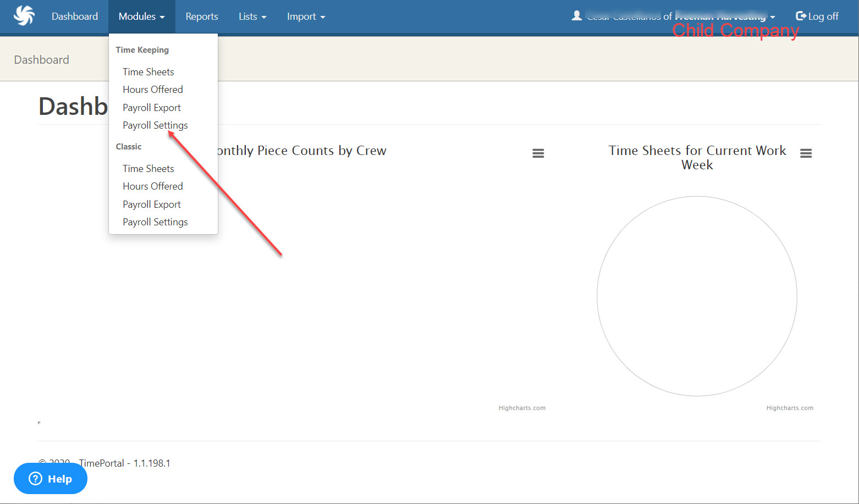Open the Time Sheets chart hamburger menu
The image size is (859, 504).
coord(806,153)
